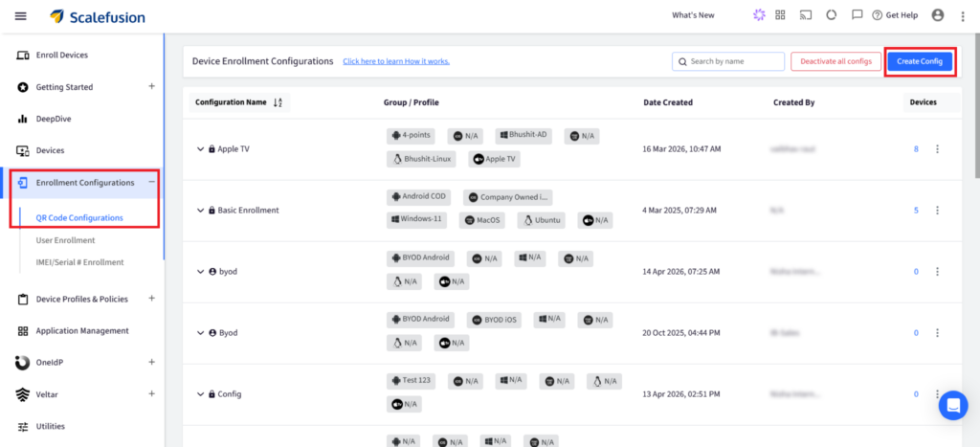Expand the Config configuration row
980x447 pixels.
click(200, 394)
